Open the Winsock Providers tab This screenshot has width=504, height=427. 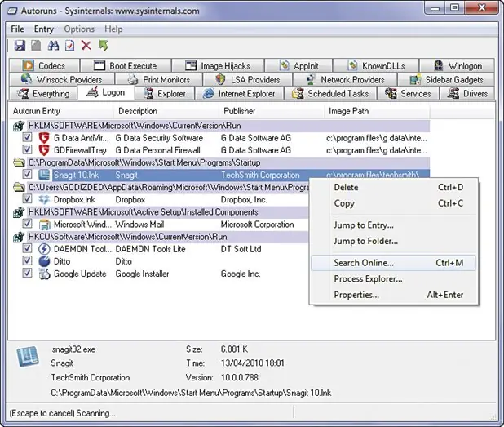point(62,79)
